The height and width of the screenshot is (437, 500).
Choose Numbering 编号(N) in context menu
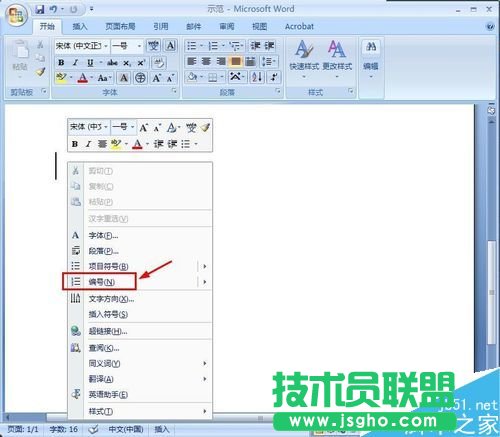[x=140, y=282]
